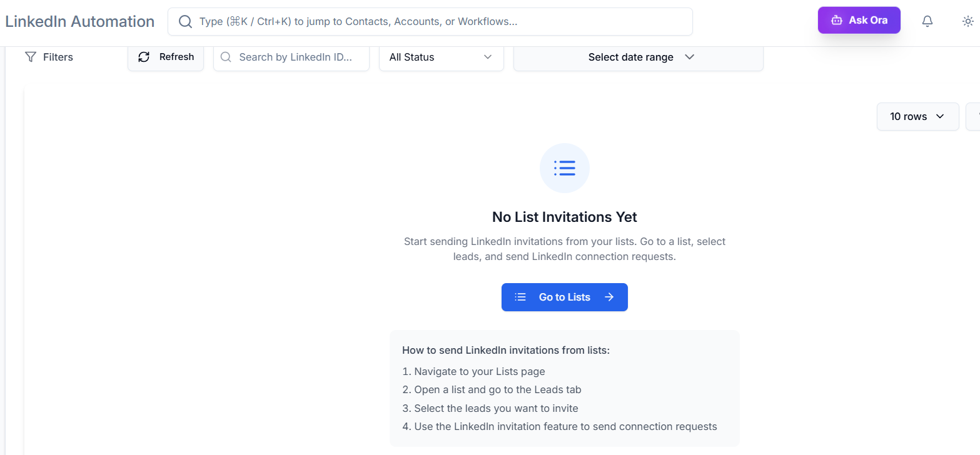Click the right arrow on Go to Lists
This screenshot has height=455, width=980.
point(609,297)
